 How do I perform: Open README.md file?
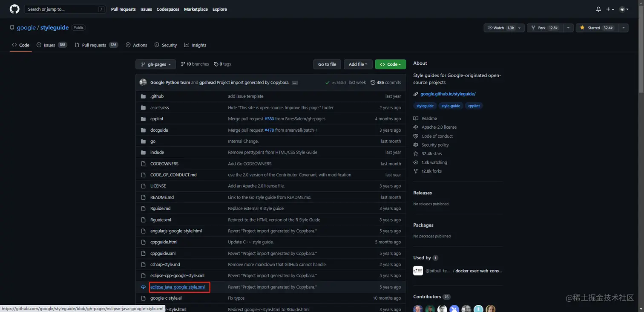pos(162,197)
